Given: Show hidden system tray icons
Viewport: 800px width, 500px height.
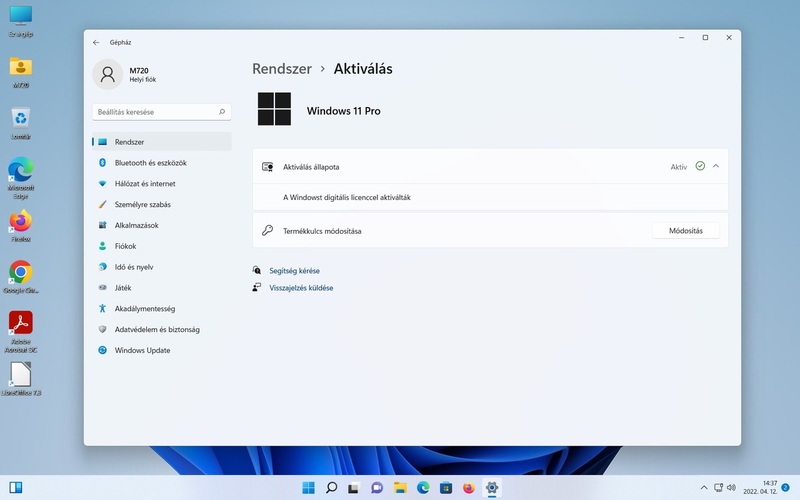Looking at the screenshot, I should [704, 488].
